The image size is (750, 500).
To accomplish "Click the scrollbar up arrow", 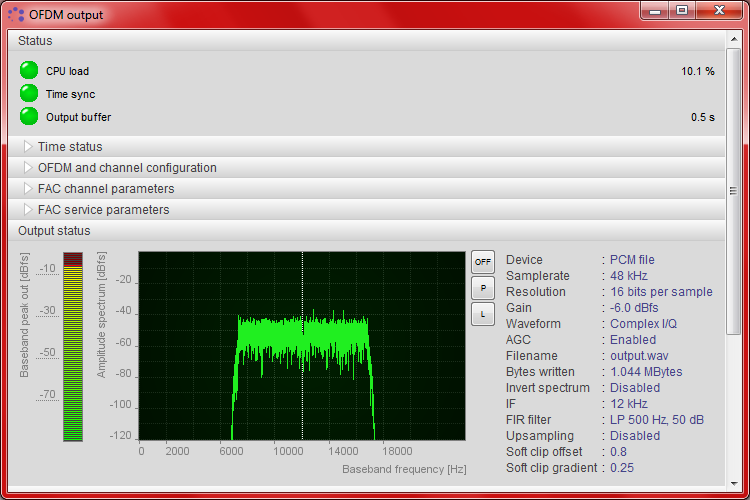I will [x=734, y=39].
